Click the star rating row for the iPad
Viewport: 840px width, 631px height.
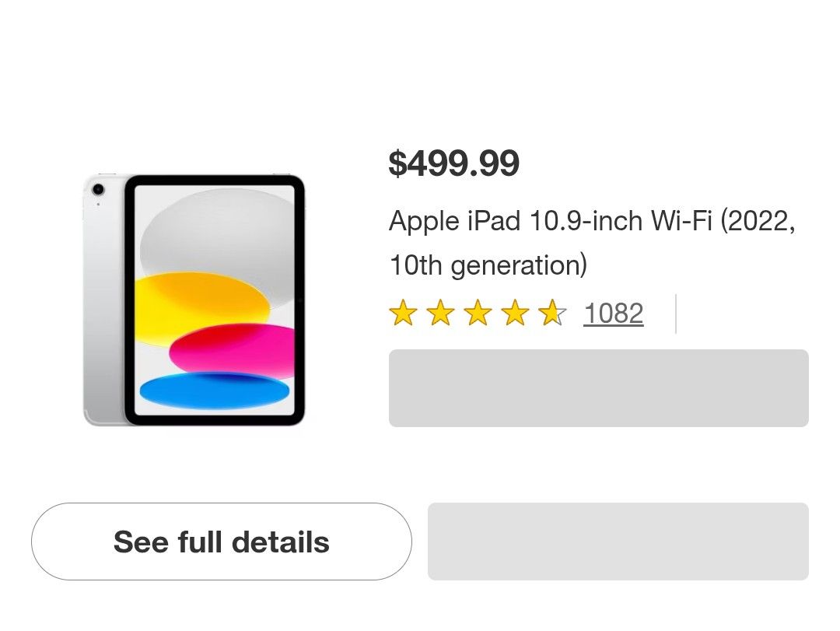pos(478,313)
